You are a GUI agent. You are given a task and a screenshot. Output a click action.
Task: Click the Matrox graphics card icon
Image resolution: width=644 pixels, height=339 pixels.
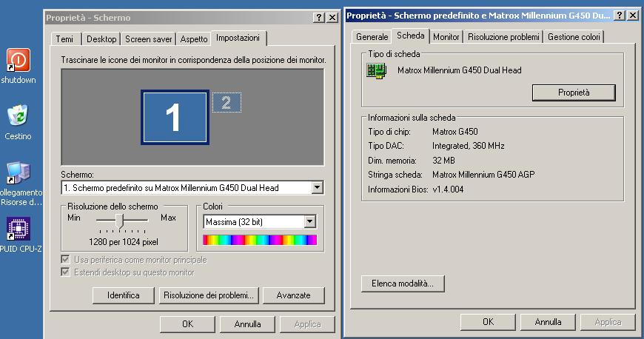tap(377, 70)
